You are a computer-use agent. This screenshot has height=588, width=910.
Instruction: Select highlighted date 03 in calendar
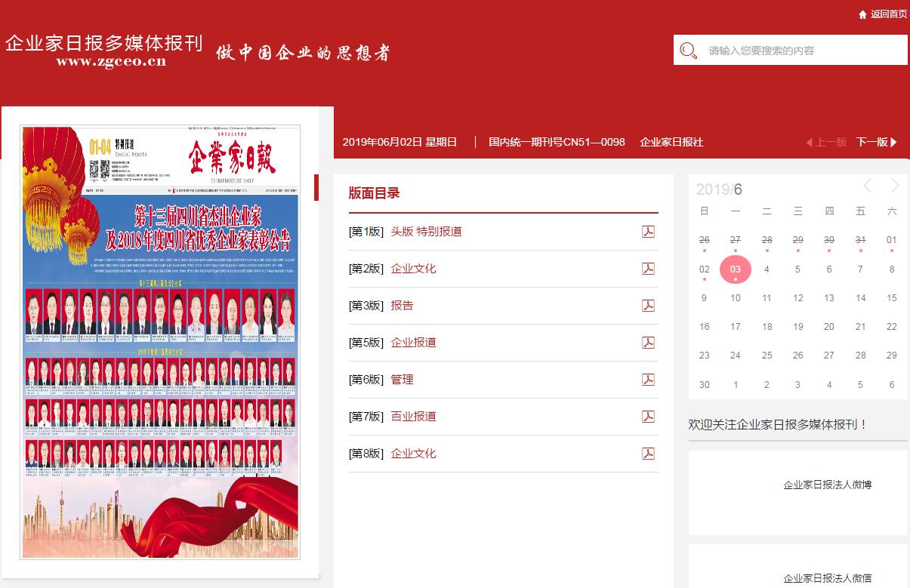(735, 269)
